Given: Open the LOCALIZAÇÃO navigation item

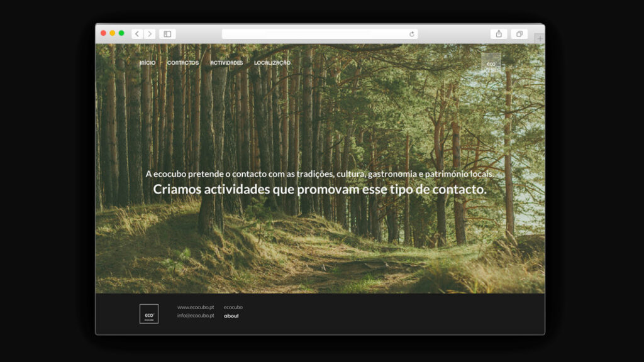Looking at the screenshot, I should click(272, 63).
